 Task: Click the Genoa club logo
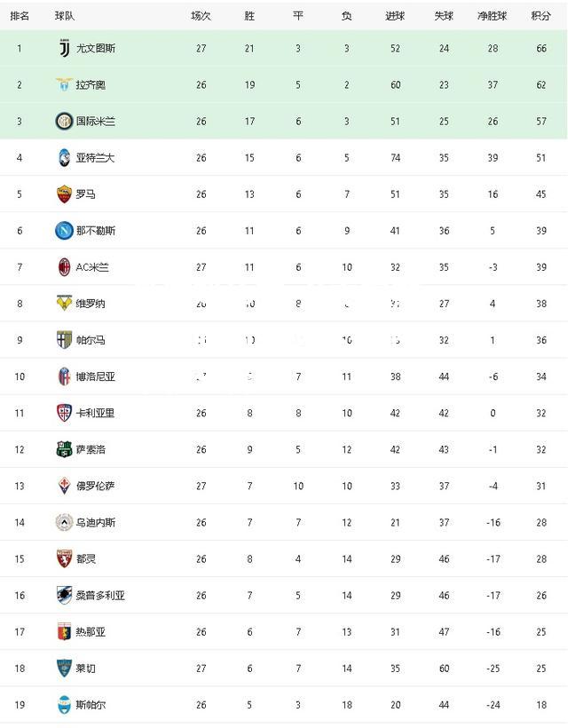tap(64, 632)
